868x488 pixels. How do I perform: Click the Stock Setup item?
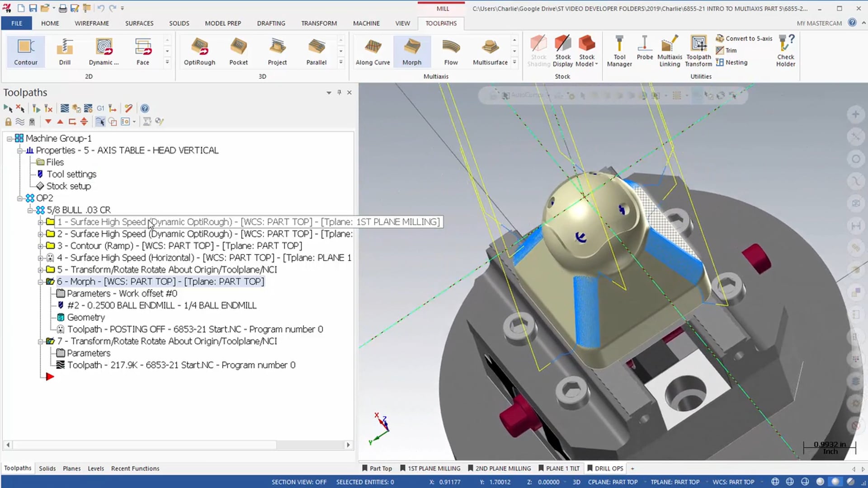(x=69, y=186)
